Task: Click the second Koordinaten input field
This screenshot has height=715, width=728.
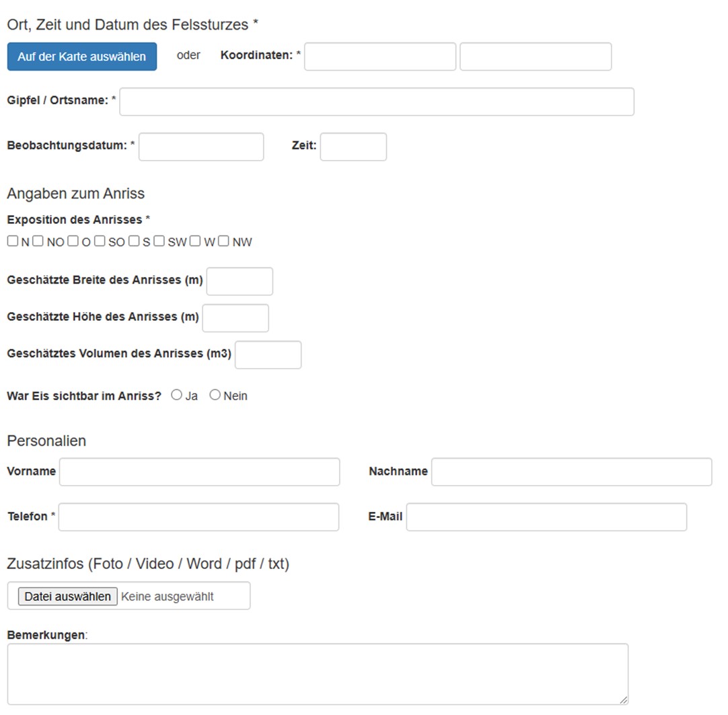Action: (x=536, y=57)
